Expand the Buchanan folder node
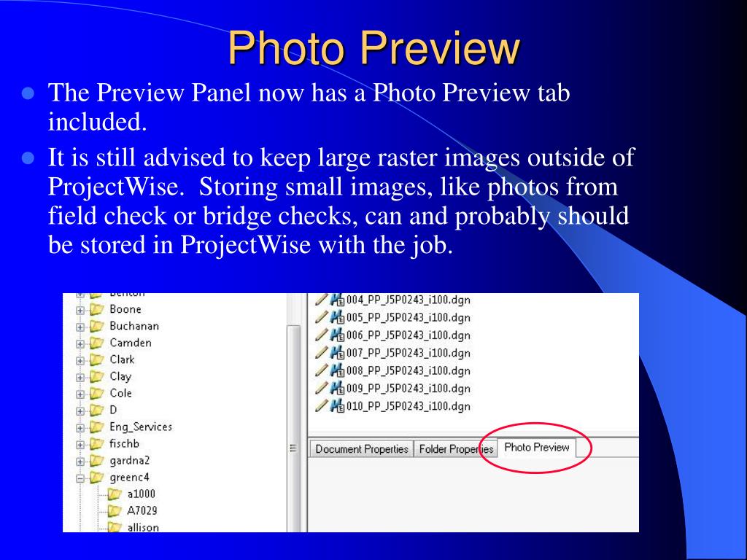 80,327
